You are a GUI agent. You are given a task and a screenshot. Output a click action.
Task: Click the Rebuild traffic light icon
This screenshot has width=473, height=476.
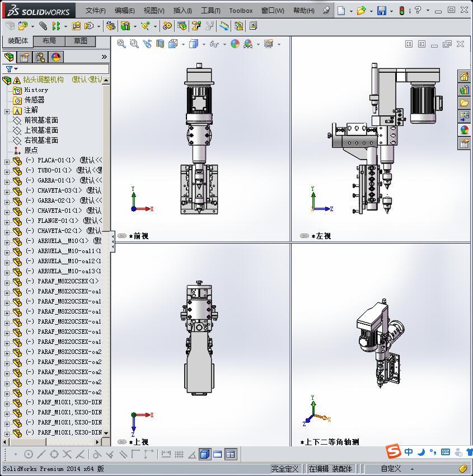pos(402,11)
